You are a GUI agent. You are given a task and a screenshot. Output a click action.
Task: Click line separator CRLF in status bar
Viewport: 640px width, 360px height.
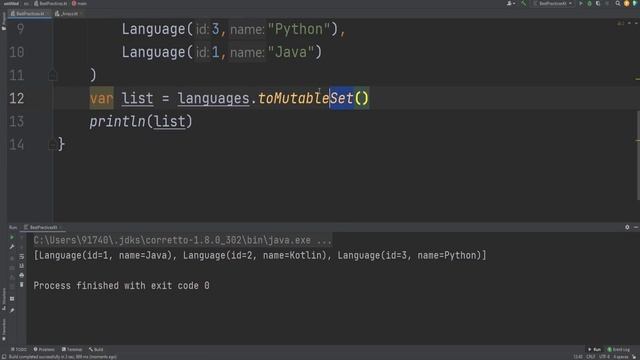591,357
